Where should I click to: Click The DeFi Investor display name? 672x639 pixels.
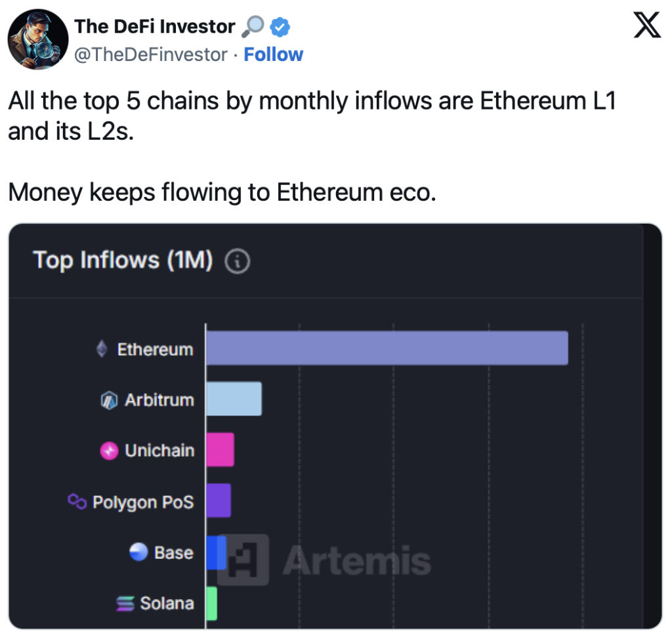pos(155,27)
